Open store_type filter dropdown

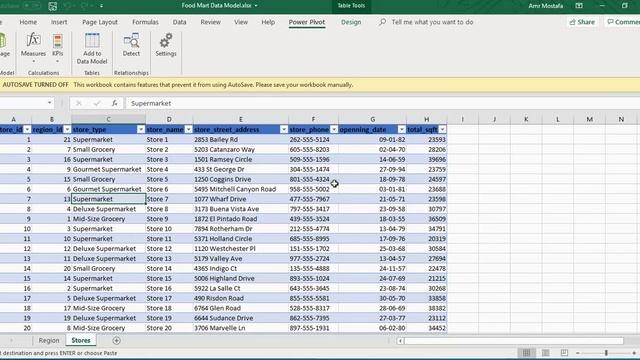point(141,129)
